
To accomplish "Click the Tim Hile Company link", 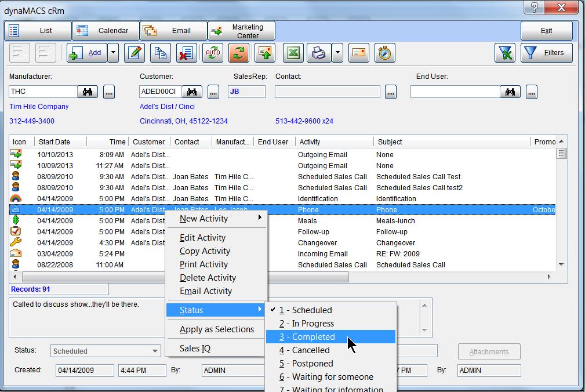I will coord(39,107).
